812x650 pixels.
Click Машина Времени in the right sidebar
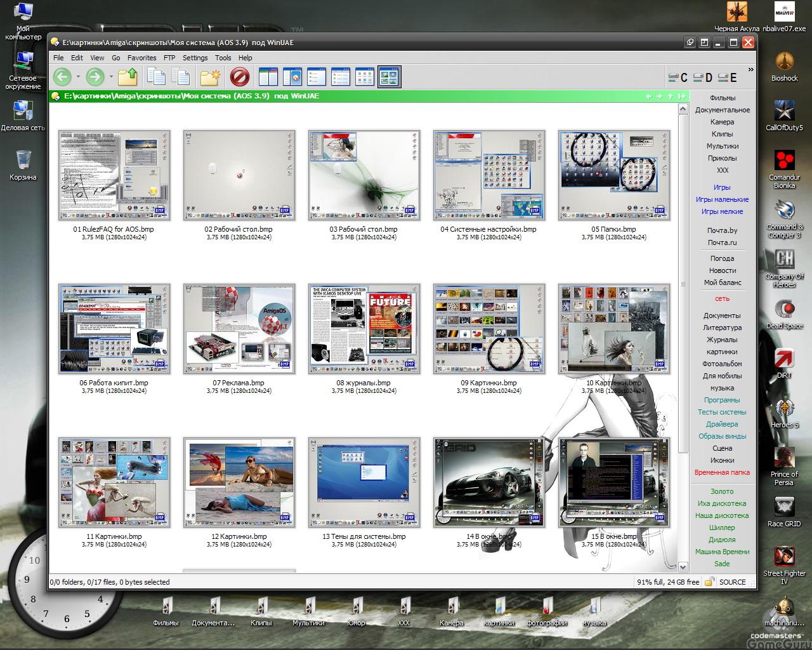[x=723, y=552]
